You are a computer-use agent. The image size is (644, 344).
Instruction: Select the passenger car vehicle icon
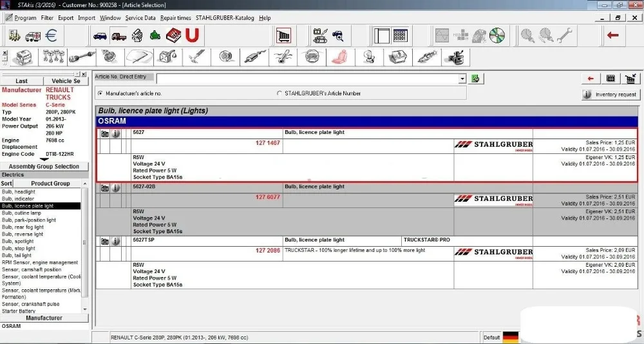point(100,36)
